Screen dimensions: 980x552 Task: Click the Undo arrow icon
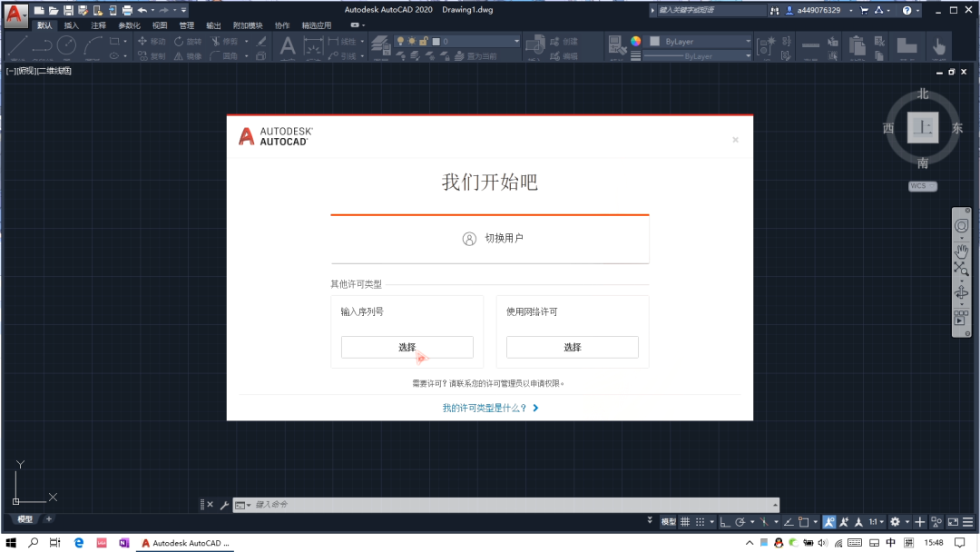tap(142, 11)
